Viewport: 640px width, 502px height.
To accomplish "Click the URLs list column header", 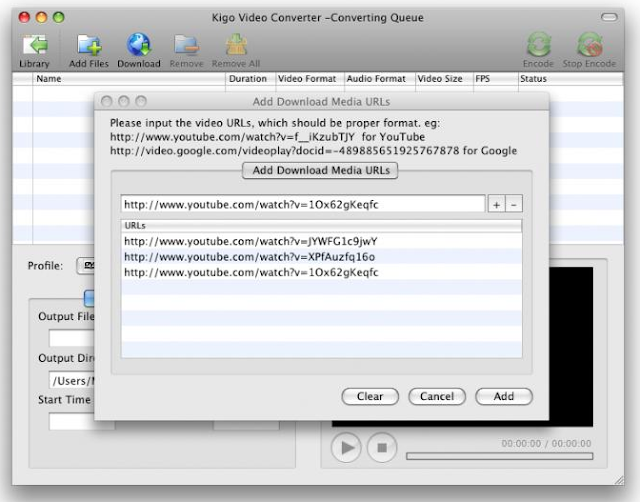I will 321,226.
